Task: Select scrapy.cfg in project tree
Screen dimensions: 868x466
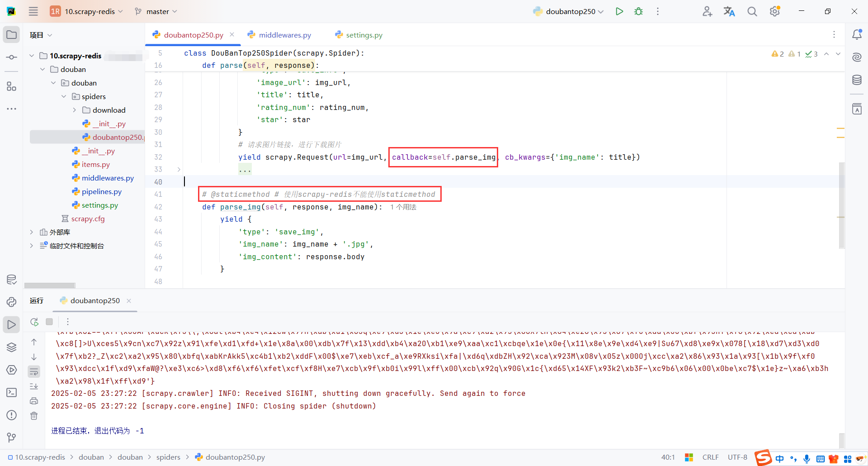Action: [x=88, y=219]
